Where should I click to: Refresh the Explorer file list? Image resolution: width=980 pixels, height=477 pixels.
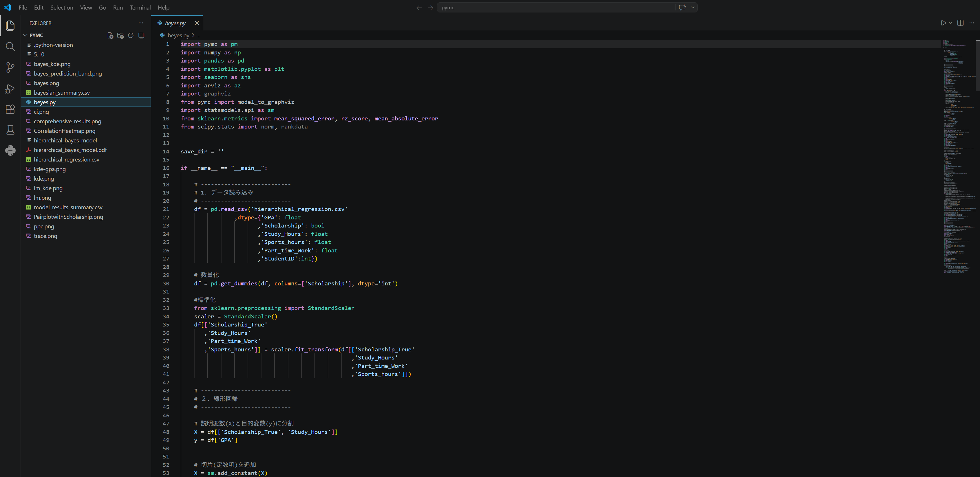pos(131,35)
